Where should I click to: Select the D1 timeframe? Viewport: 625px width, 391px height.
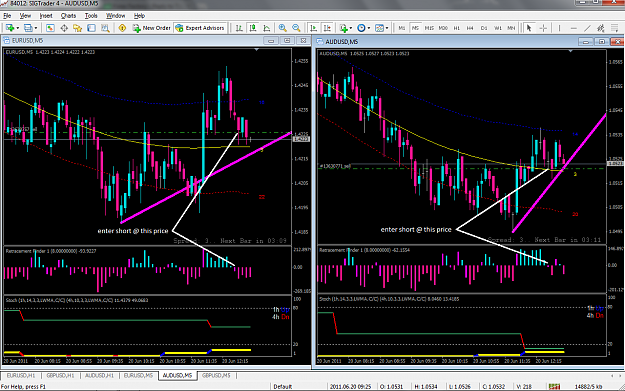[x=484, y=28]
